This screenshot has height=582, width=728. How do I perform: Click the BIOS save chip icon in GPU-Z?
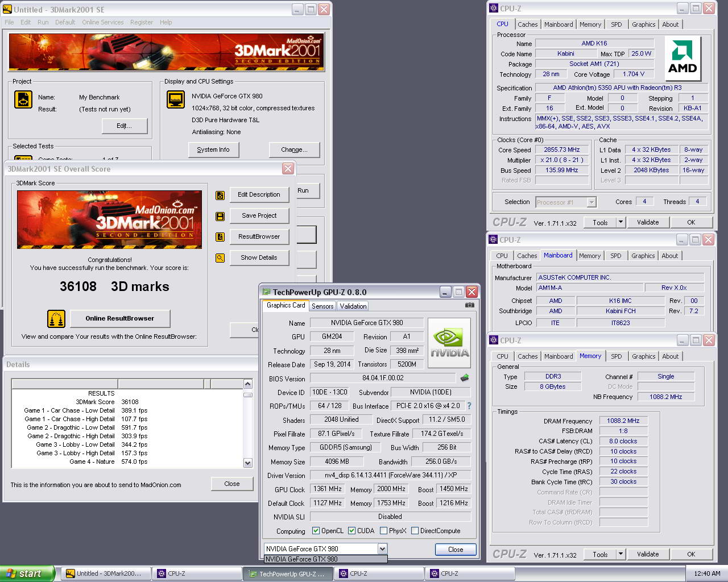tap(465, 378)
